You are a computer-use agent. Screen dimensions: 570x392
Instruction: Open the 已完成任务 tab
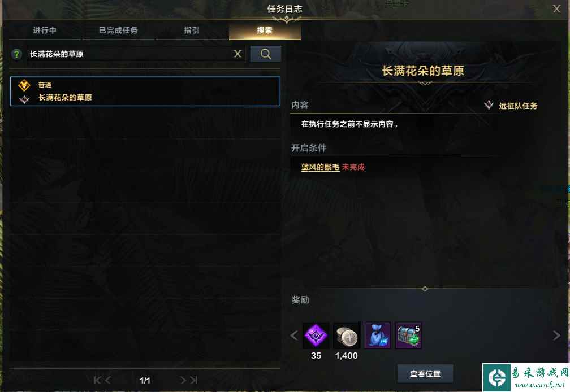click(x=119, y=31)
